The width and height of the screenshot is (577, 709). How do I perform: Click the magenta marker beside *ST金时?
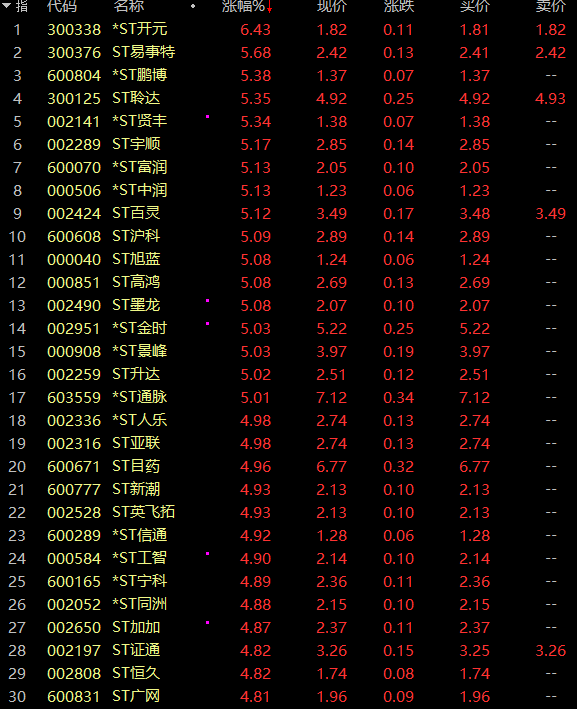pos(208,323)
